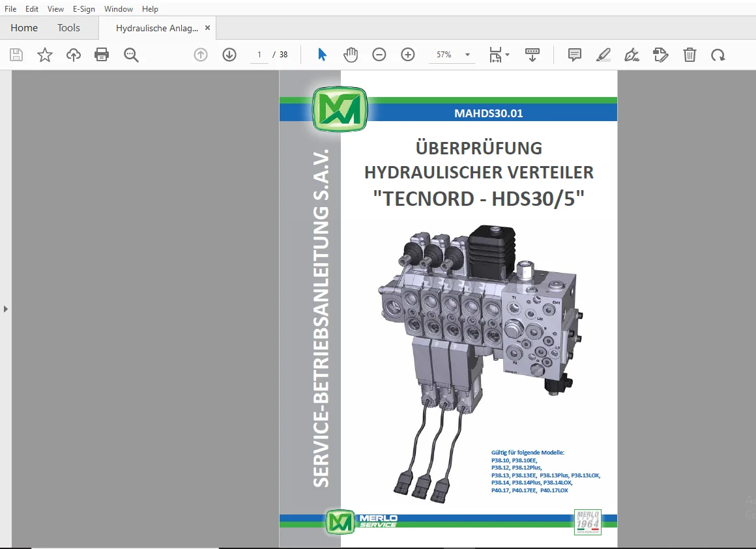Open the View menu
Viewport: 756px width, 549px height.
tap(55, 8)
